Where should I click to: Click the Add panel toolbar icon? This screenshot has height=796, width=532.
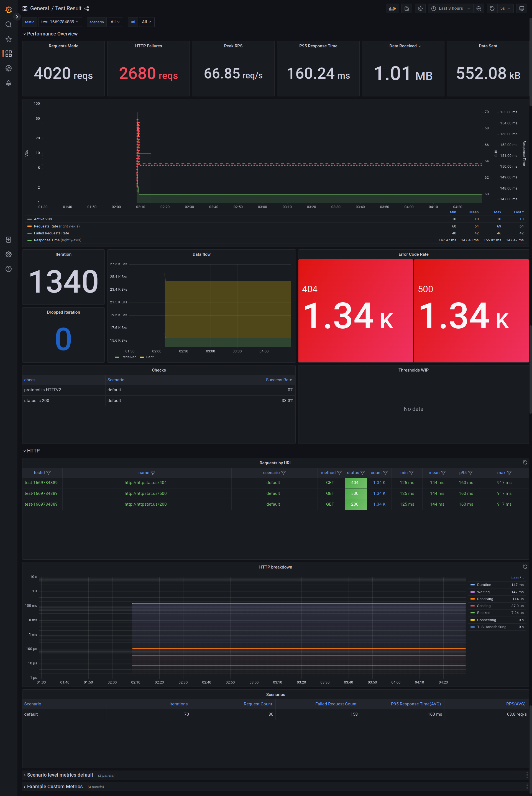(x=393, y=9)
